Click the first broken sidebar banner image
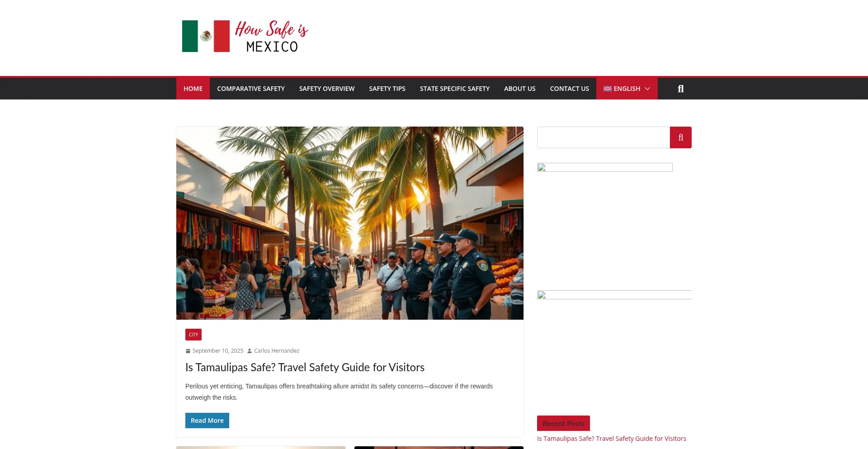 (605, 167)
